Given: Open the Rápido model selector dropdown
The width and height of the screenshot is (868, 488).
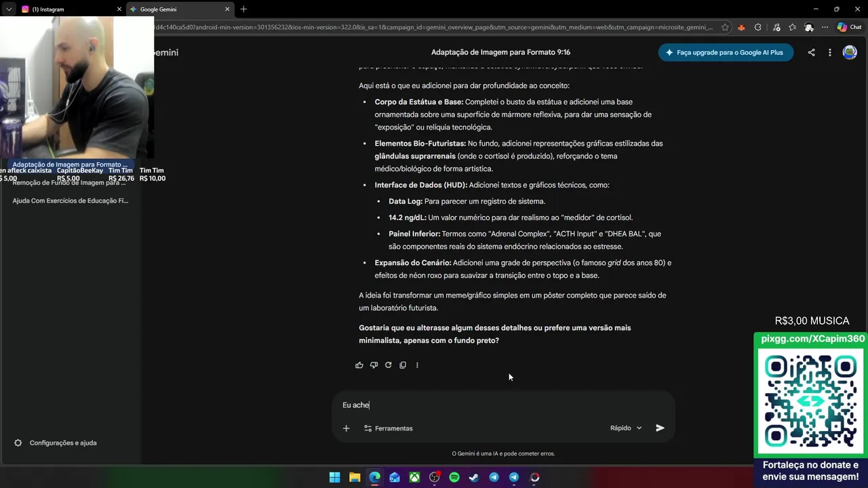Looking at the screenshot, I should coord(625,428).
